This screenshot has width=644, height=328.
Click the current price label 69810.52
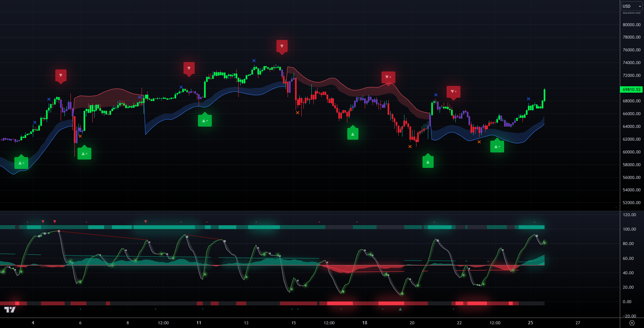[x=631, y=90]
